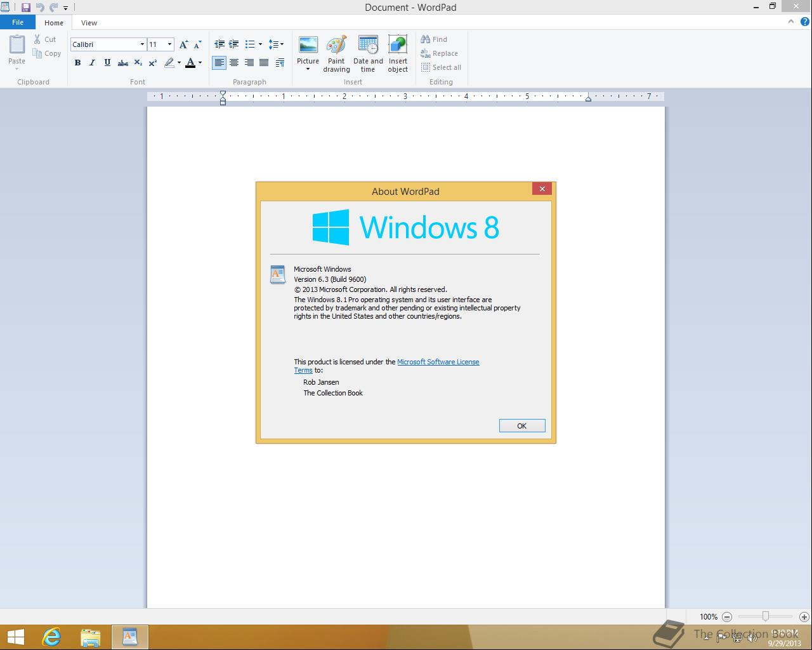Open the Paragraph settings icon
Screen dimensions: 812x650
coord(281,63)
